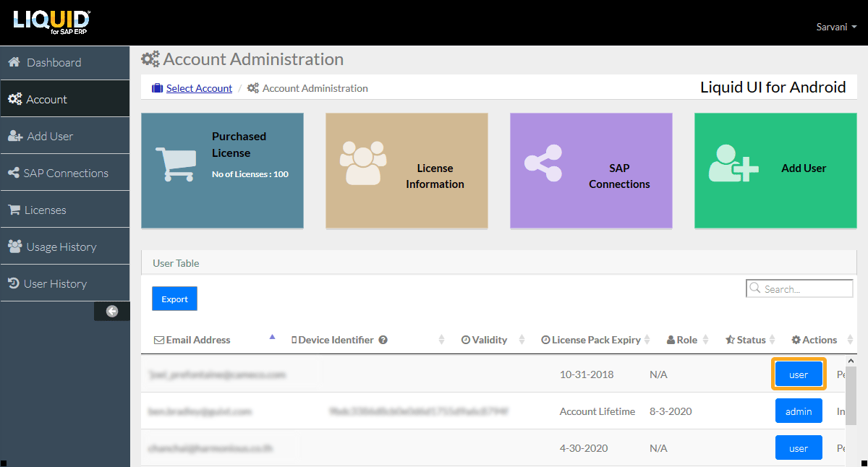The image size is (868, 467).
Task: Open Usage History sidebar item
Action: tap(65, 247)
